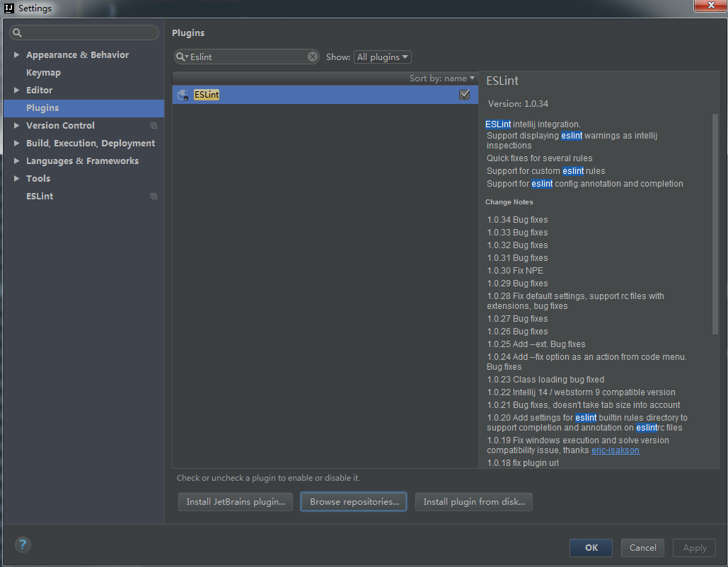Clear the Eslint plugin search text
728x567 pixels.
tap(313, 57)
